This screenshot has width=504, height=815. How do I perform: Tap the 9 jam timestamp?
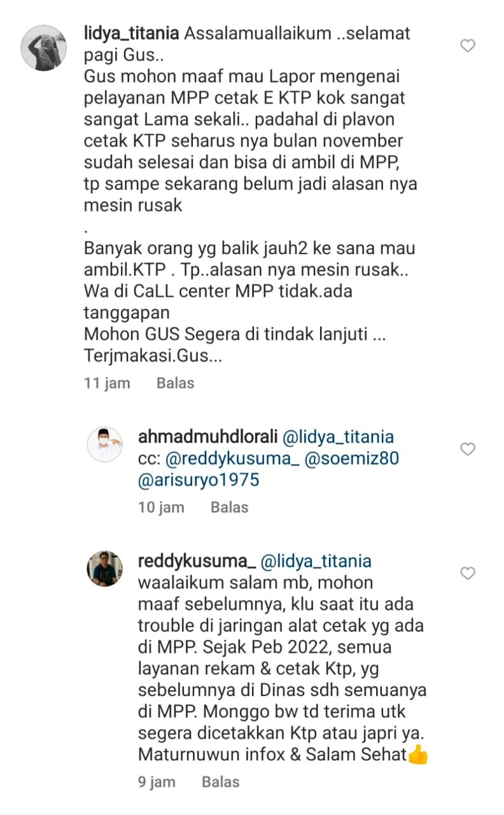click(x=157, y=782)
